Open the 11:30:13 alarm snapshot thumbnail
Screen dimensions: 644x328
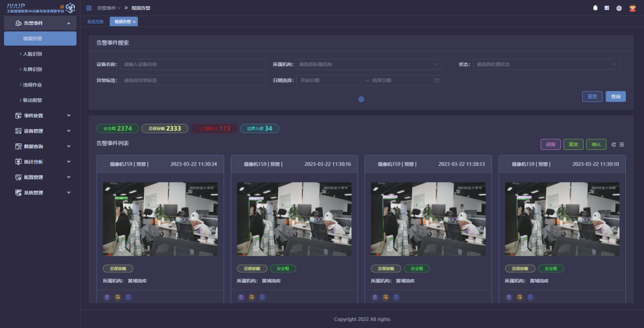point(428,219)
